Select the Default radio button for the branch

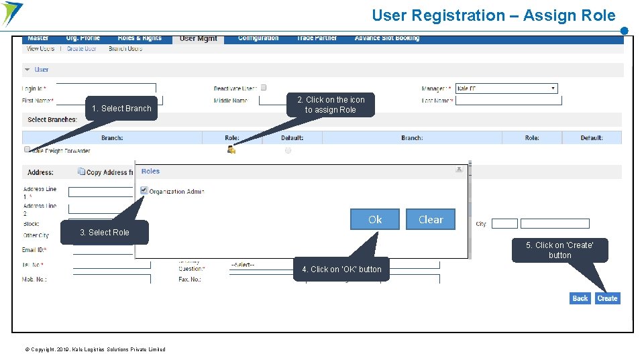point(288,151)
